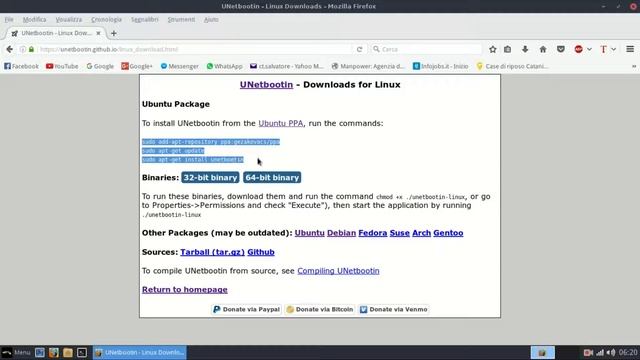This screenshot has width=640, height=360.
Task: Click the volume speaker tray icon
Action: pyautogui.click(x=611, y=353)
